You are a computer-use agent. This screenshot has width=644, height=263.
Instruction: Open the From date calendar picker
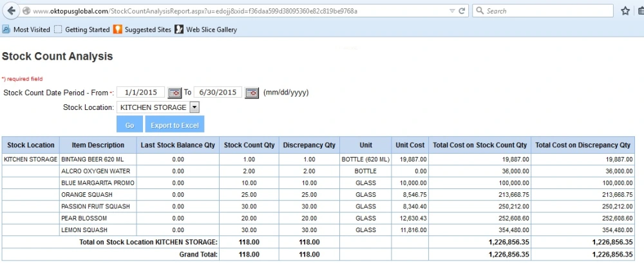point(175,93)
